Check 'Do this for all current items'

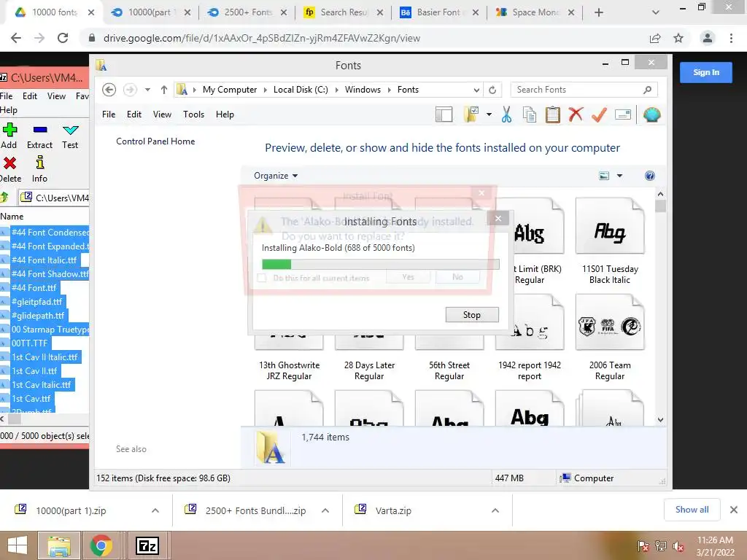point(262,278)
